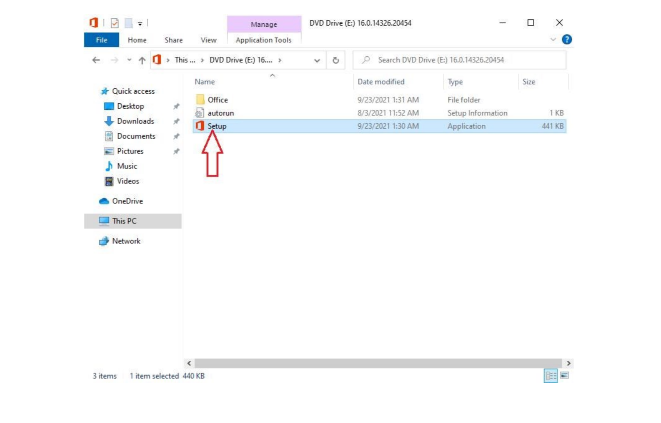Select the Manage contextual tab
Viewport: 661px width, 423px height.
point(264,24)
